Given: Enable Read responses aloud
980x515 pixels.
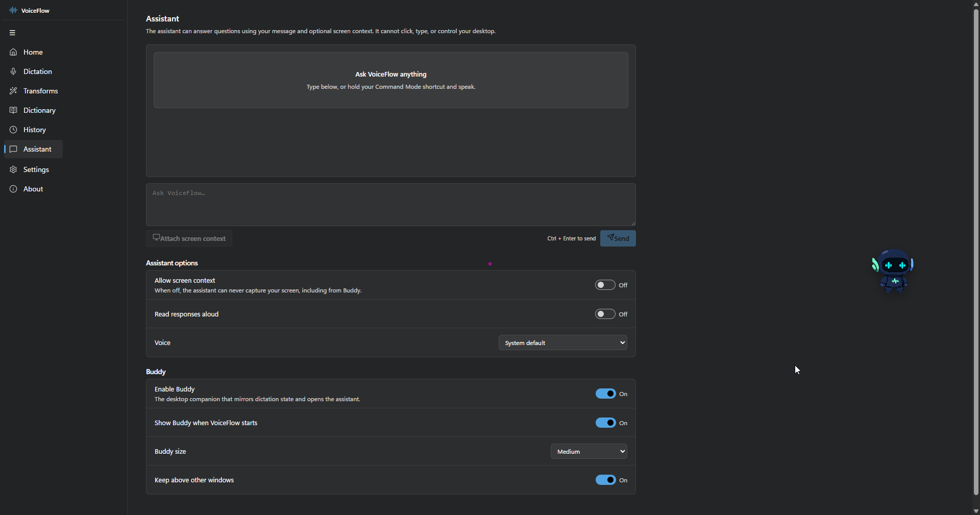Looking at the screenshot, I should click(605, 314).
